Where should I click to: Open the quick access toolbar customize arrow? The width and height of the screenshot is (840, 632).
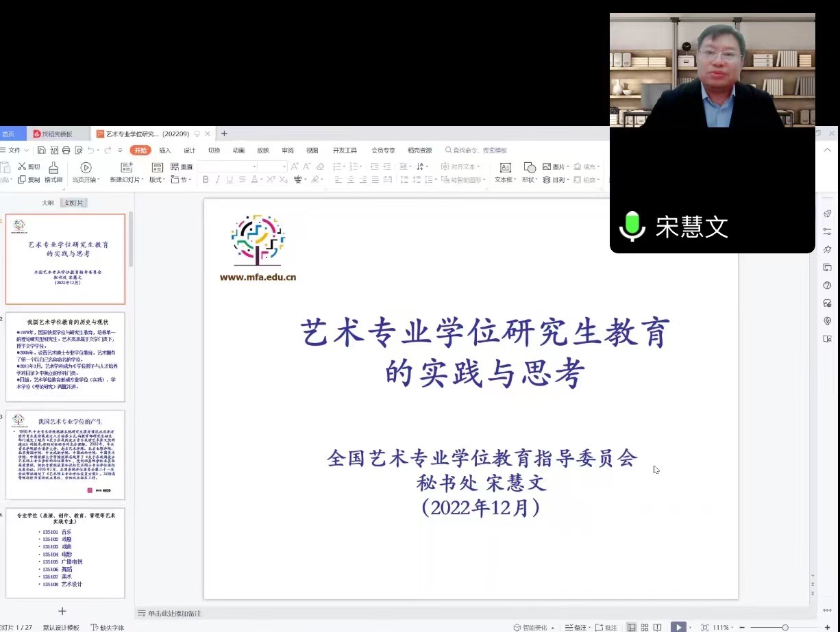click(x=120, y=150)
